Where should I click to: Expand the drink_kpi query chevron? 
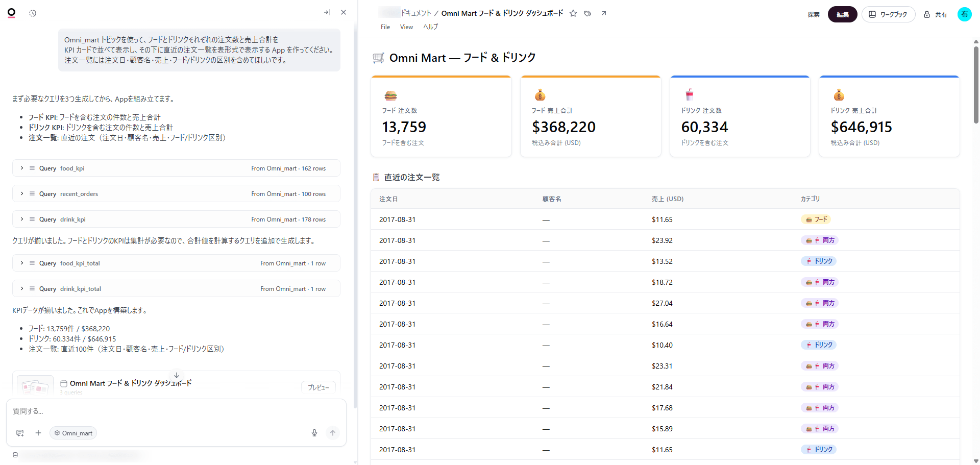click(x=22, y=219)
